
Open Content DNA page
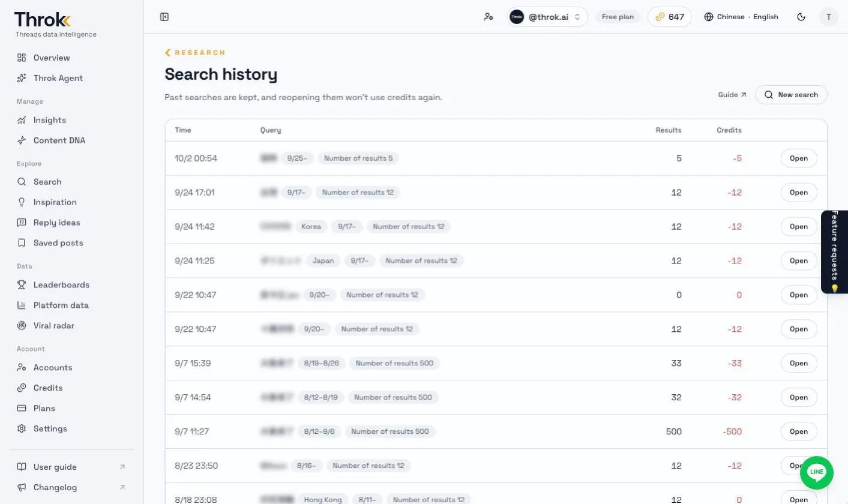pos(59,140)
